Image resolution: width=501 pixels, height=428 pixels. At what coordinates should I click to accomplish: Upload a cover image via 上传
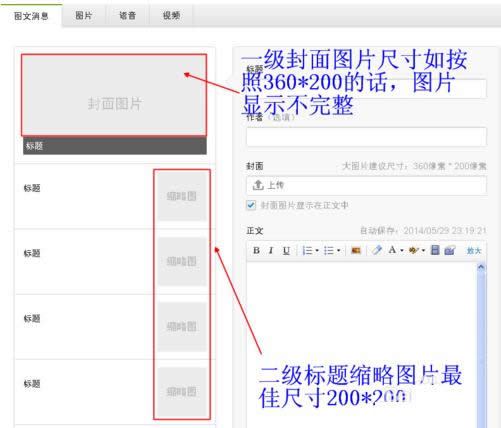(366, 185)
